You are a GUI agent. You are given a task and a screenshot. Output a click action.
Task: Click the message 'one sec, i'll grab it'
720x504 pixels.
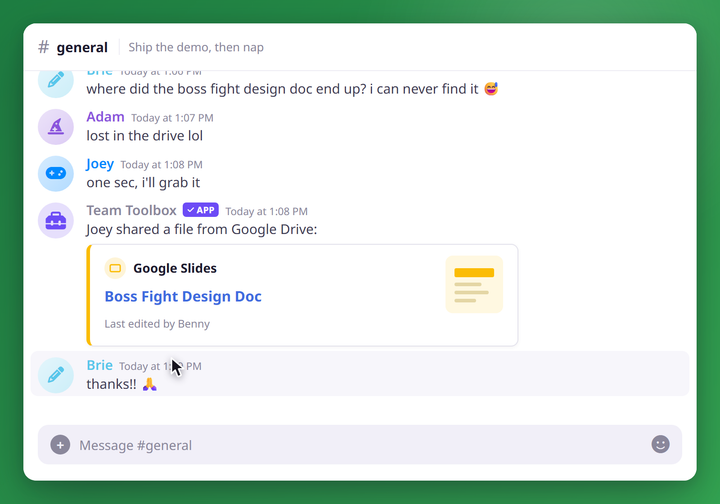pyautogui.click(x=143, y=183)
